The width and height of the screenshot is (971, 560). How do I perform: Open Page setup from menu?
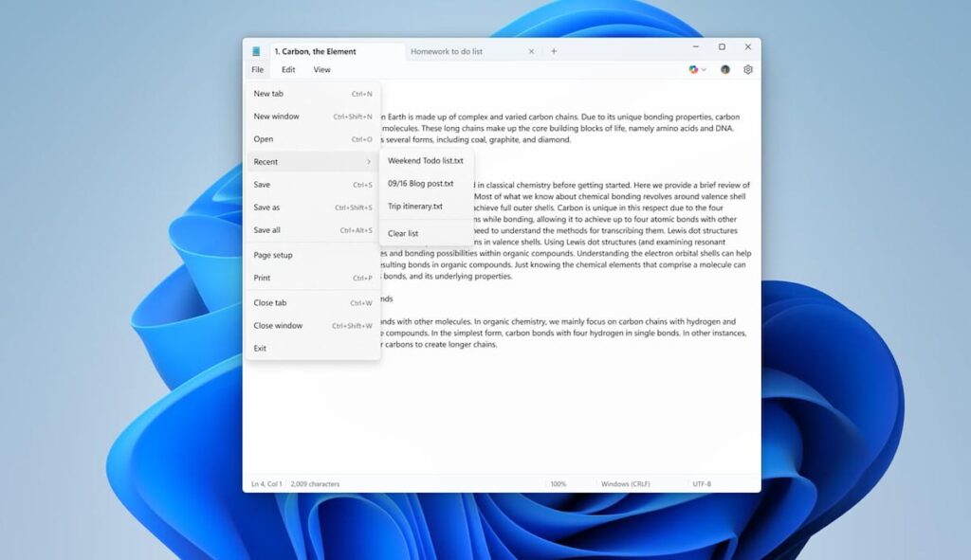[x=313, y=255]
